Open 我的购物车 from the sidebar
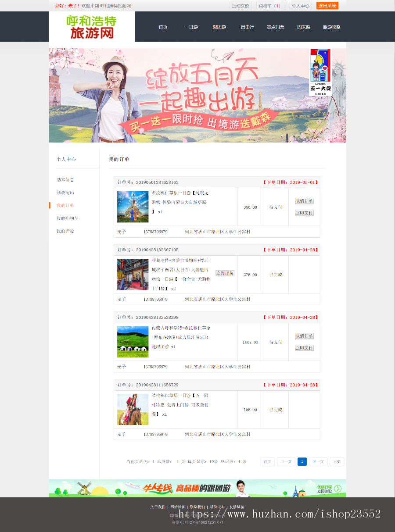 point(67,218)
